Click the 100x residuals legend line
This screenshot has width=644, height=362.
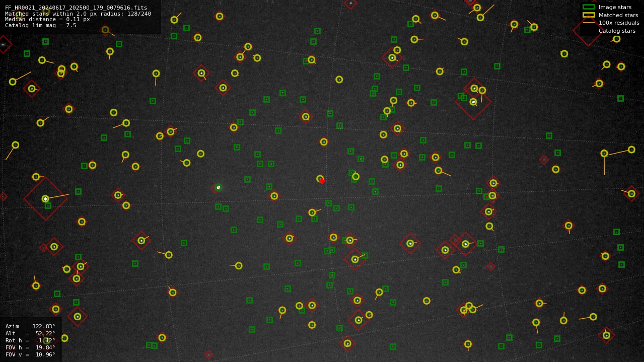point(589,23)
